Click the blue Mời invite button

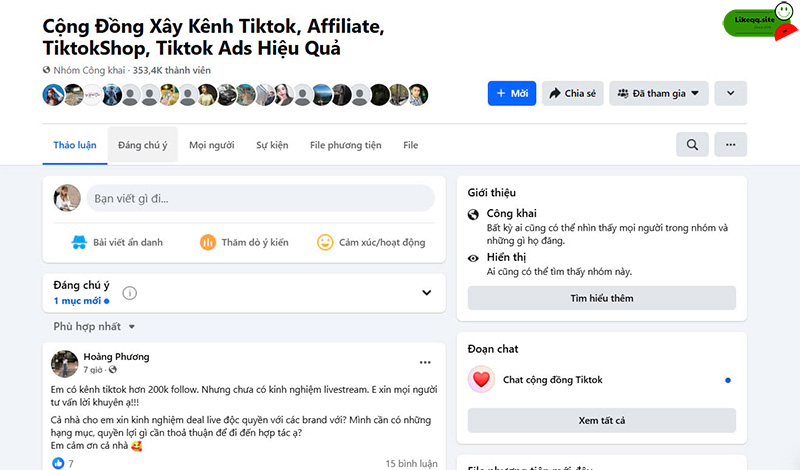(512, 93)
